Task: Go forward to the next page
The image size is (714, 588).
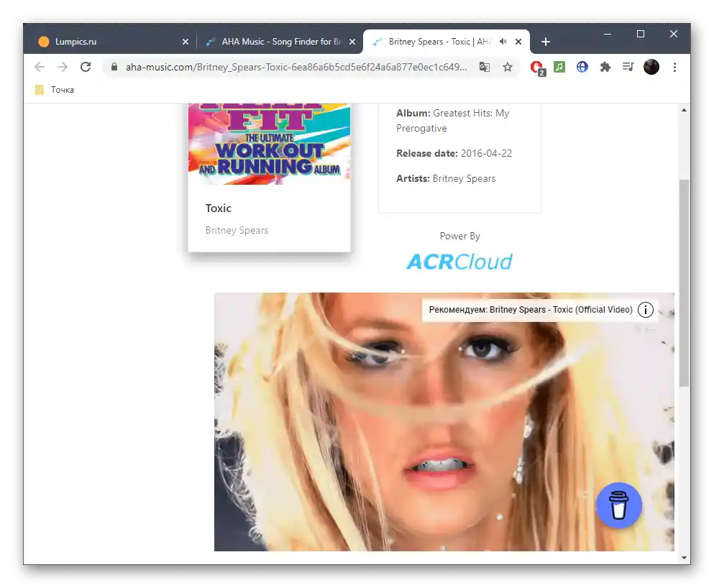Action: click(x=62, y=67)
